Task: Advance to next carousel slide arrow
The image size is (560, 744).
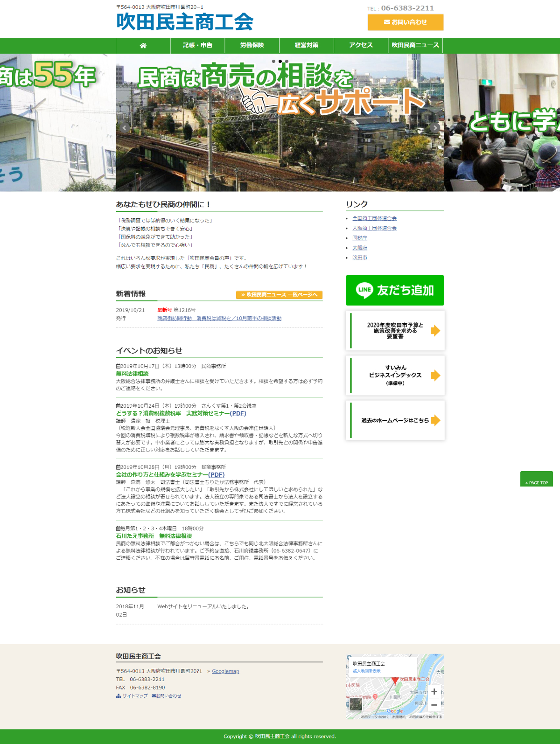Action: (435, 127)
